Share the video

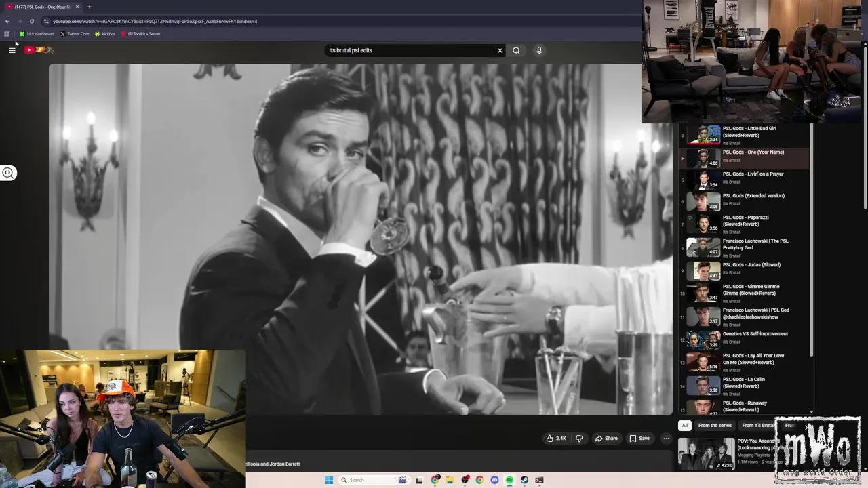click(606, 439)
